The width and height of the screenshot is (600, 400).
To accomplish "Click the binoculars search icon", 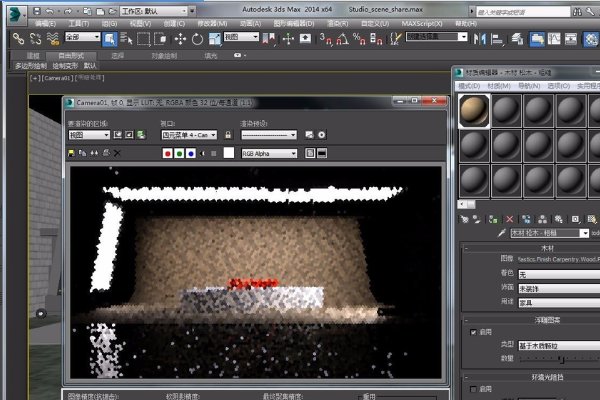I will [x=577, y=12].
